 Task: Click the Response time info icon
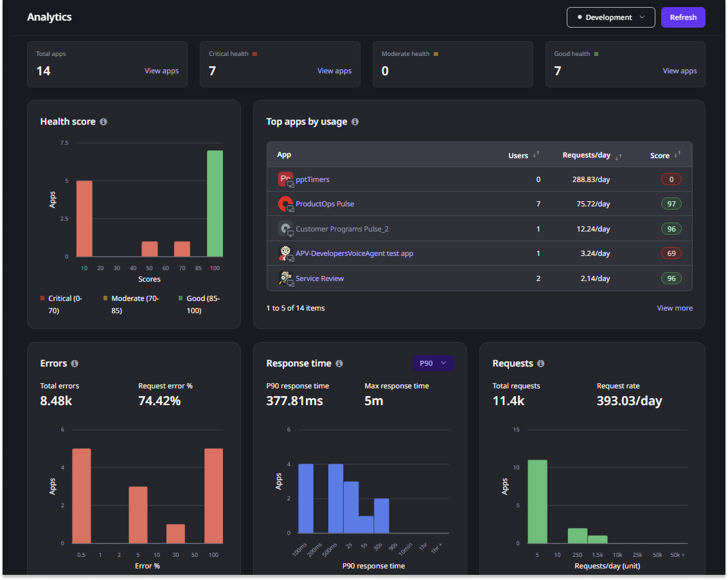339,363
